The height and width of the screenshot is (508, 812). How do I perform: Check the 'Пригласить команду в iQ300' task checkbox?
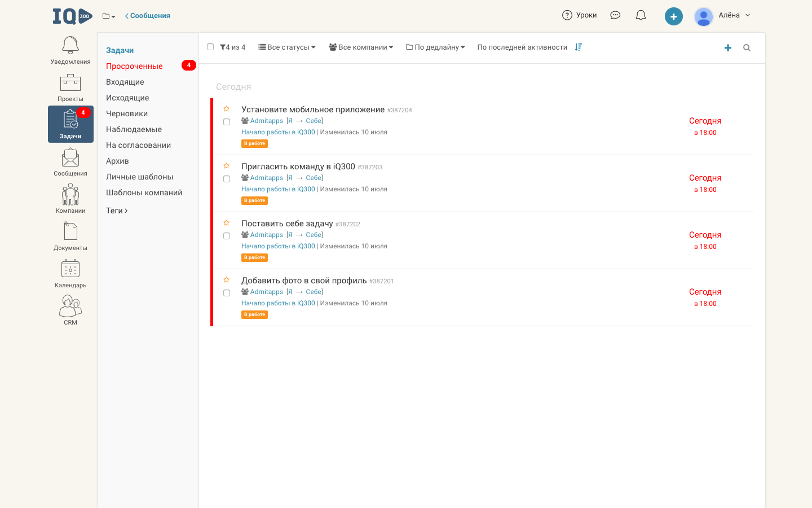227,179
